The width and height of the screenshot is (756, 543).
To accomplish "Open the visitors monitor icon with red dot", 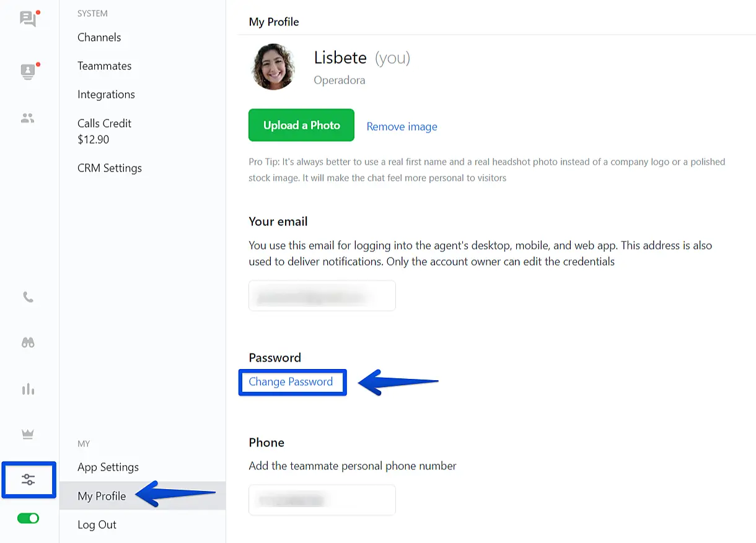I will tap(29, 71).
